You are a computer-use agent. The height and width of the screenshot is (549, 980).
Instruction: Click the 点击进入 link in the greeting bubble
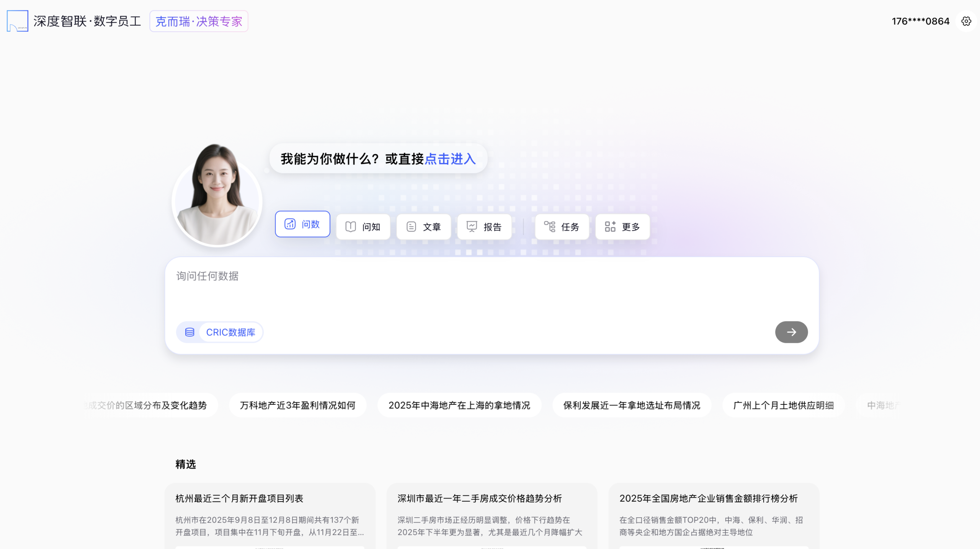click(451, 159)
